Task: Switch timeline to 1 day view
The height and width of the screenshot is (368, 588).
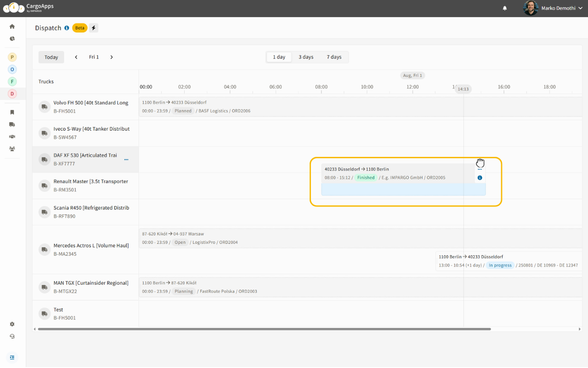Action: coord(279,57)
